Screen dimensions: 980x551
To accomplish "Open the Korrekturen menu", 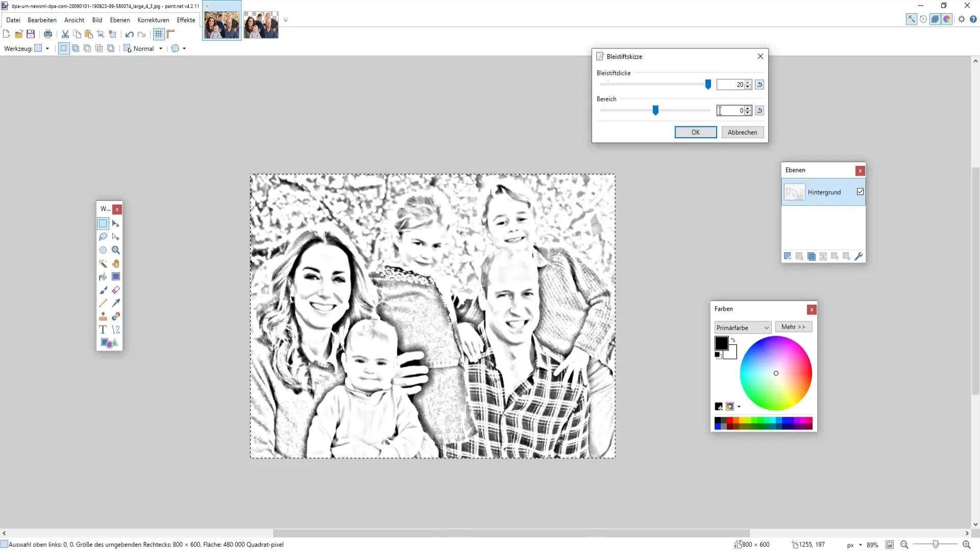I will coord(153,20).
